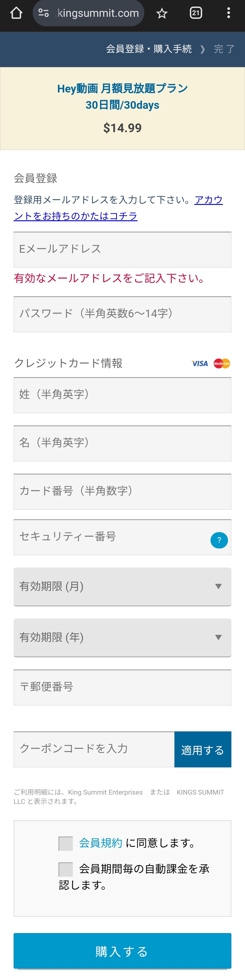Check the 自動課金 approval checkbox
The height and width of the screenshot is (980, 245).
point(66,869)
